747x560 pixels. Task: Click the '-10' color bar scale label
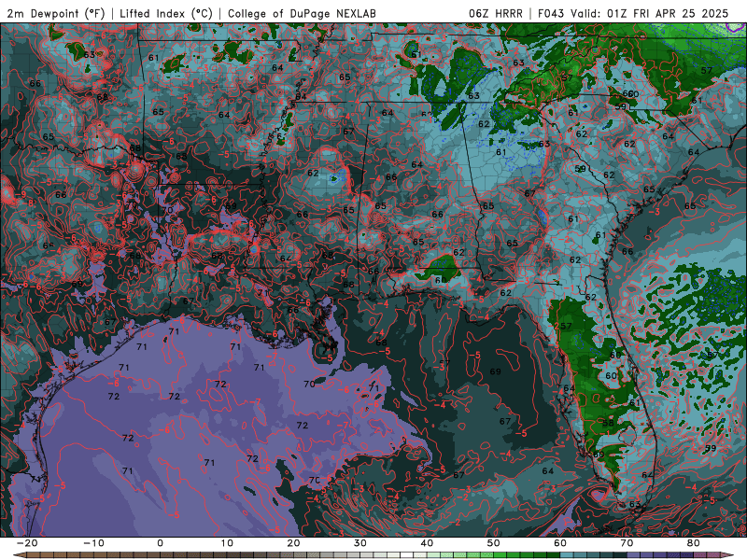point(93,543)
